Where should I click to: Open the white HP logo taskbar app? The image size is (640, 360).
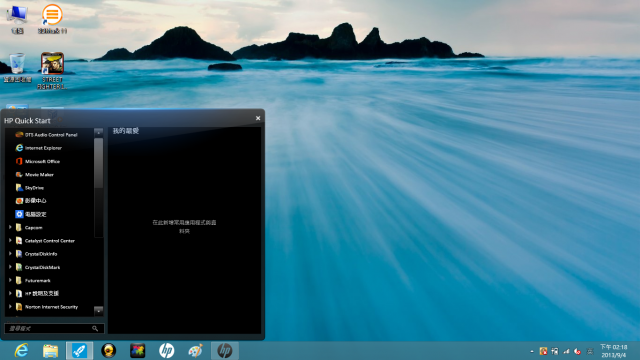click(167, 351)
